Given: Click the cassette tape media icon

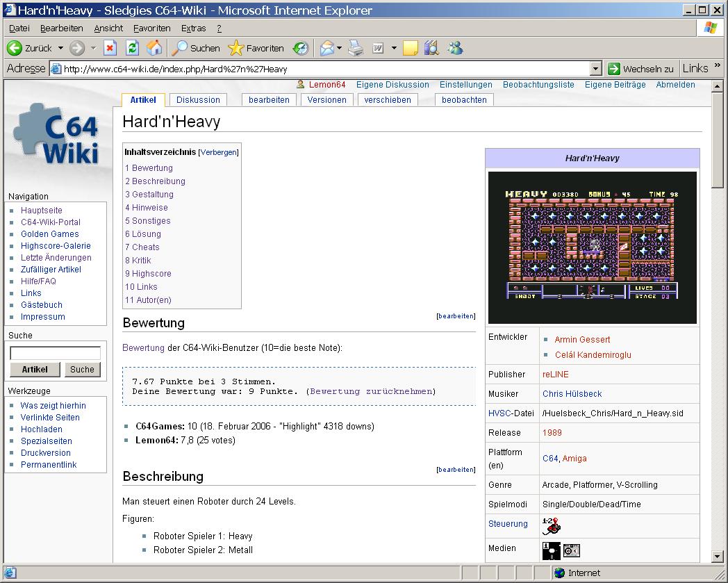Looking at the screenshot, I should (571, 550).
